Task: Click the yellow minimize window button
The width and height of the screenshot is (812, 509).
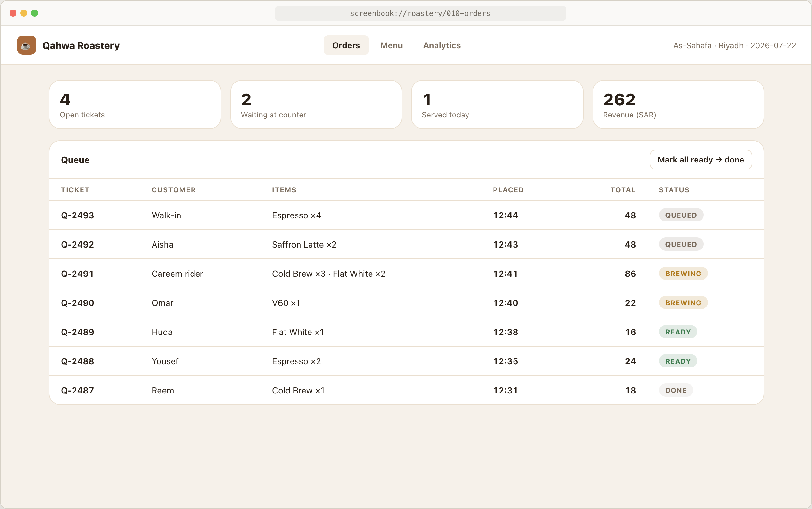Action: [24, 13]
